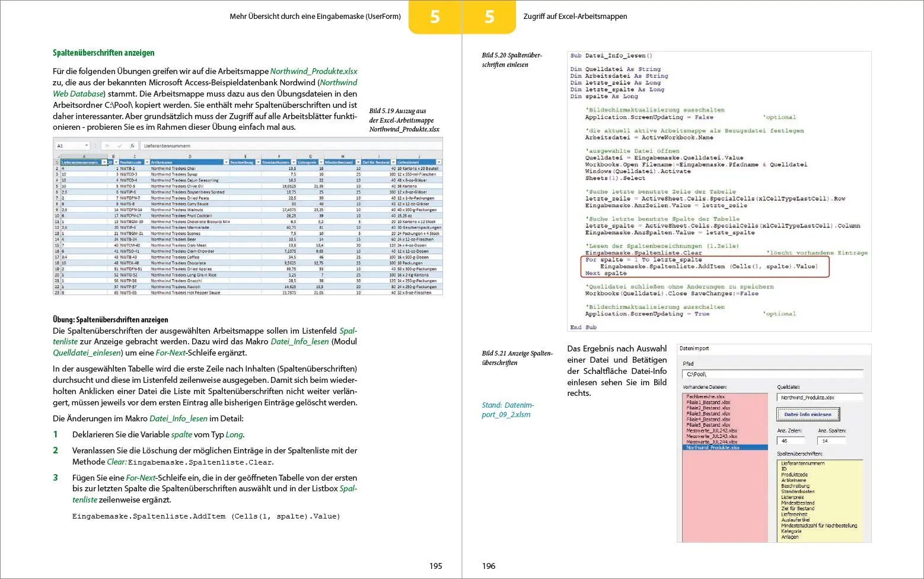Click the Next spalte code line
Image resolution: width=924 pixels, height=579 pixels.
pos(606,273)
